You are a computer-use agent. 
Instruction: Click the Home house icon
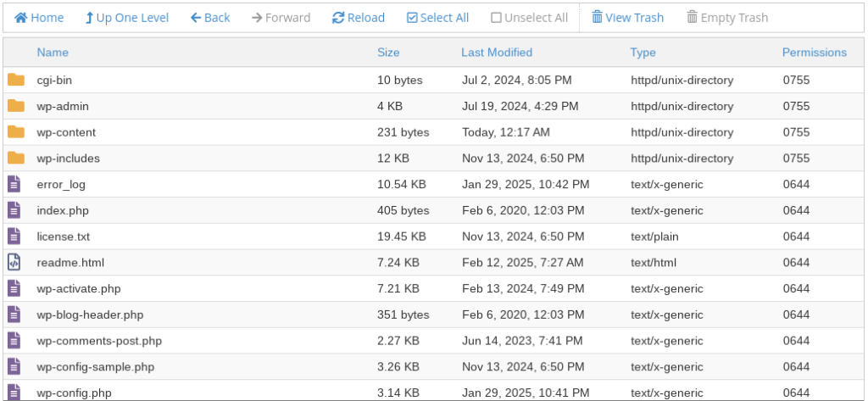click(x=21, y=18)
